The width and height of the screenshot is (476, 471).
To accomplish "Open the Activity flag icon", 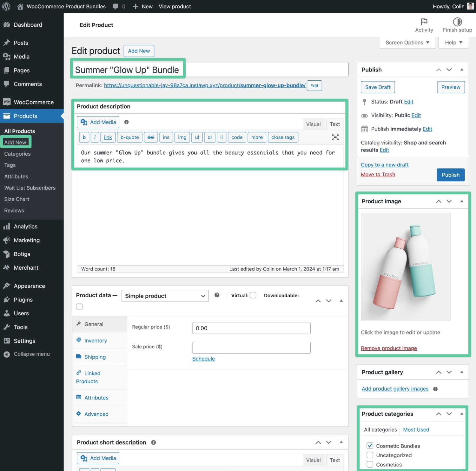I will click(x=424, y=22).
